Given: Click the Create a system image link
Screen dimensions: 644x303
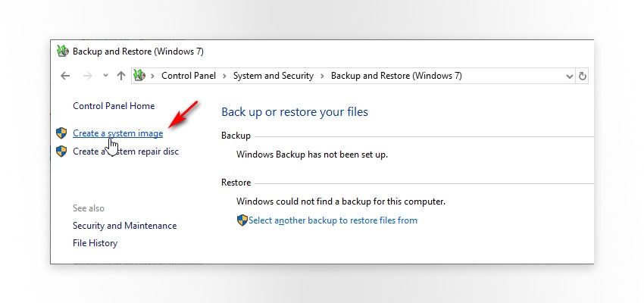Looking at the screenshot, I should pos(117,133).
